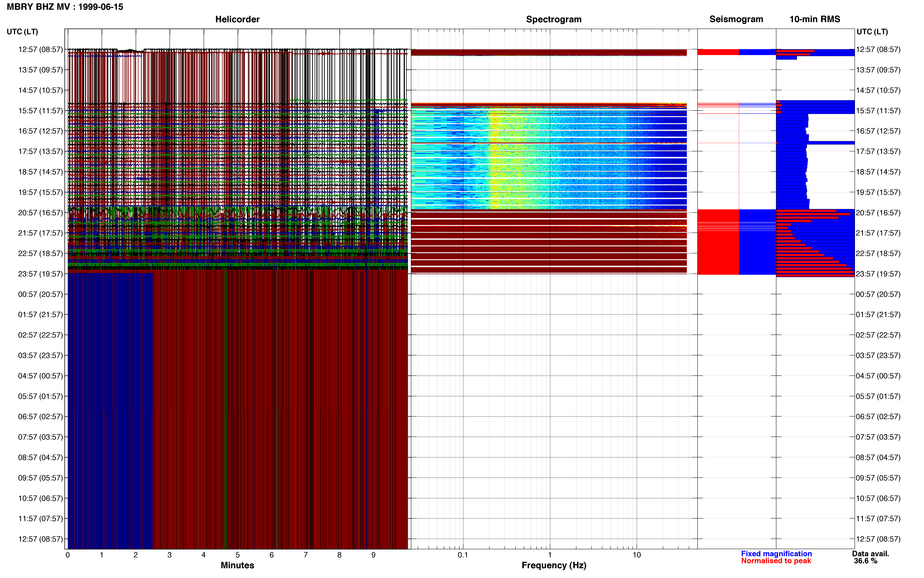Click the '5' tick on the Minutes axis

pyautogui.click(x=238, y=555)
